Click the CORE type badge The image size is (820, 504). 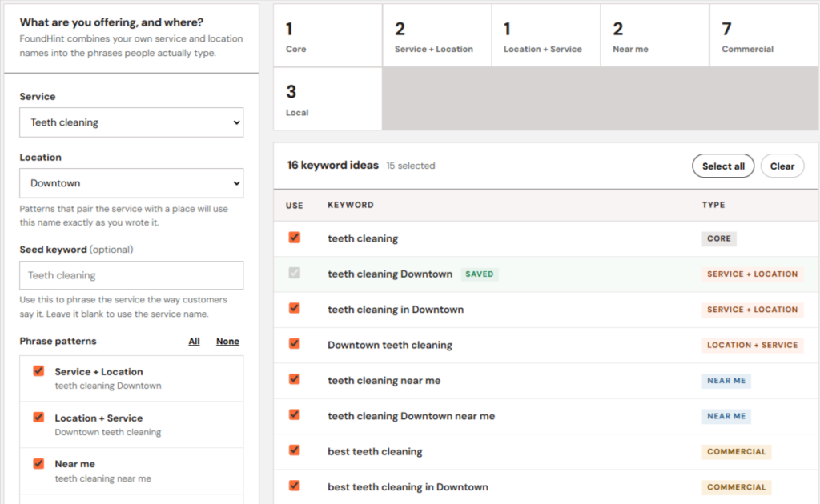tap(719, 238)
